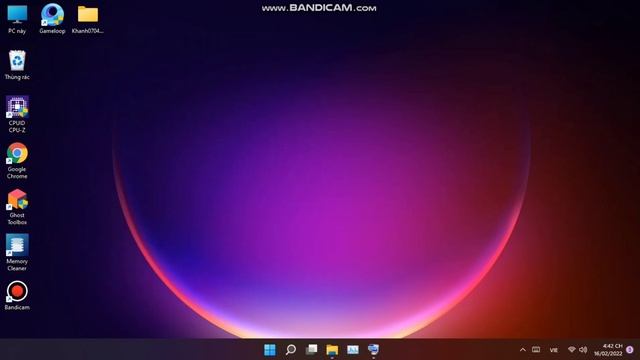Viewport: 640px width, 360px height.
Task: Launch CPUID CPU-Z shortcut
Action: [17, 114]
